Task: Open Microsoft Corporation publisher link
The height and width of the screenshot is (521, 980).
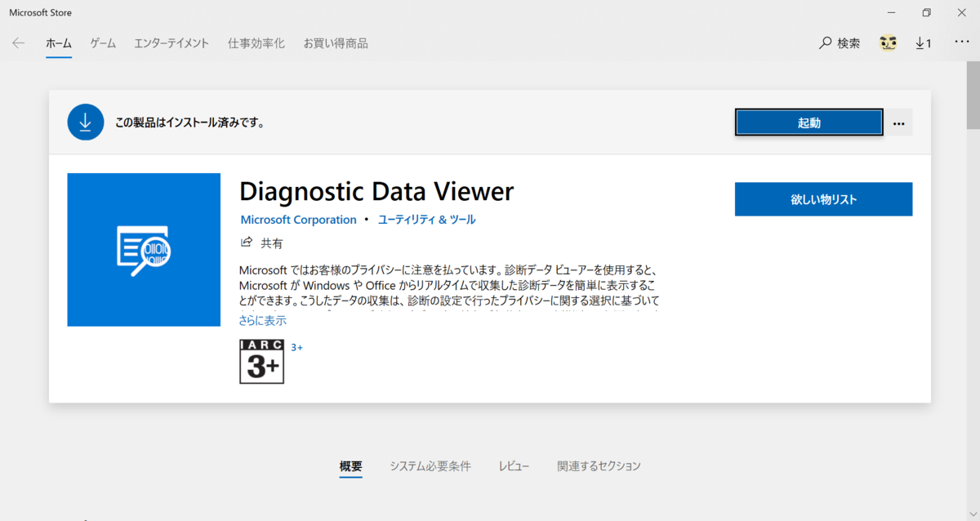Action: (x=299, y=220)
